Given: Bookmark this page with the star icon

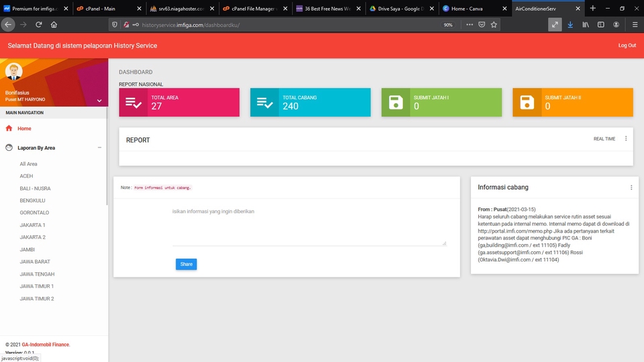Looking at the screenshot, I should (x=494, y=25).
